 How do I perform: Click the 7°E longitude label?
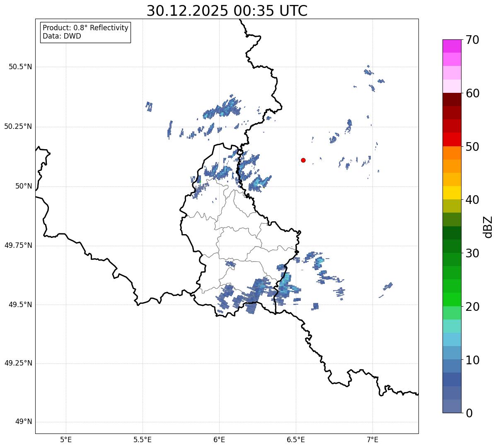click(372, 440)
